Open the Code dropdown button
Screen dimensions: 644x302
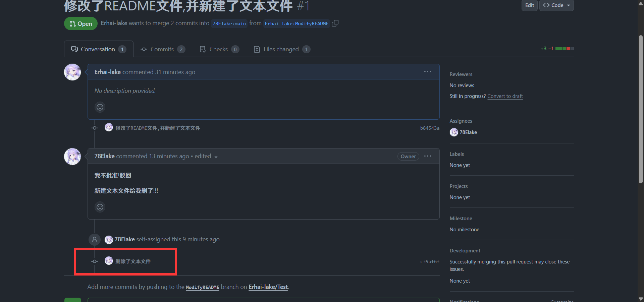point(556,5)
